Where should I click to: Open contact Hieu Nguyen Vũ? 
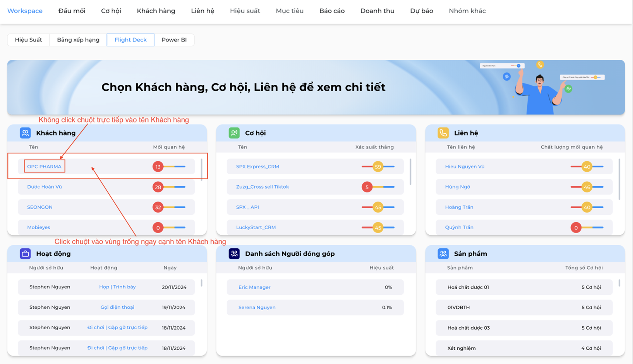click(x=465, y=167)
